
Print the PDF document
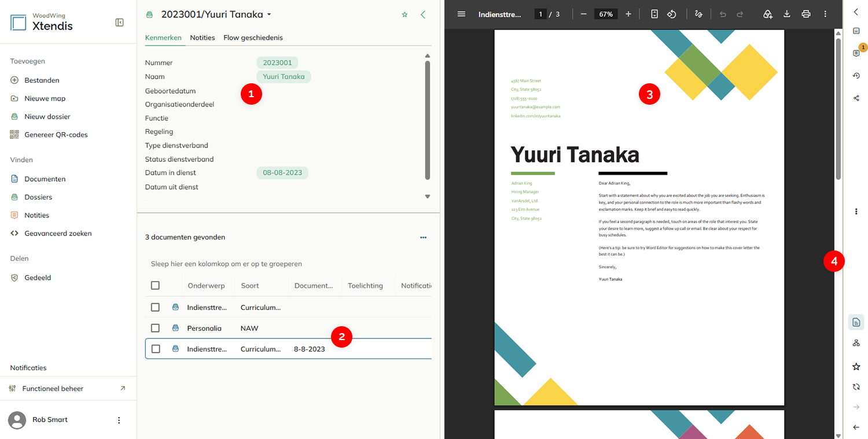806,14
